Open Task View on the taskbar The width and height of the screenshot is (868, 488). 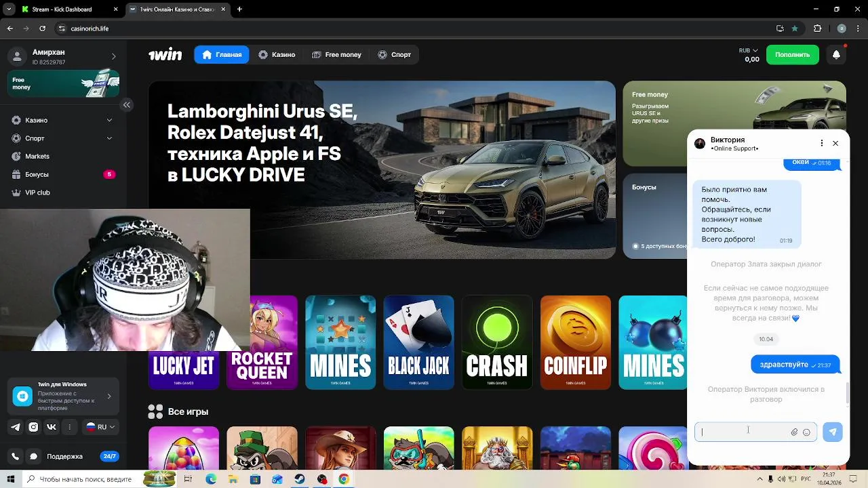188,479
